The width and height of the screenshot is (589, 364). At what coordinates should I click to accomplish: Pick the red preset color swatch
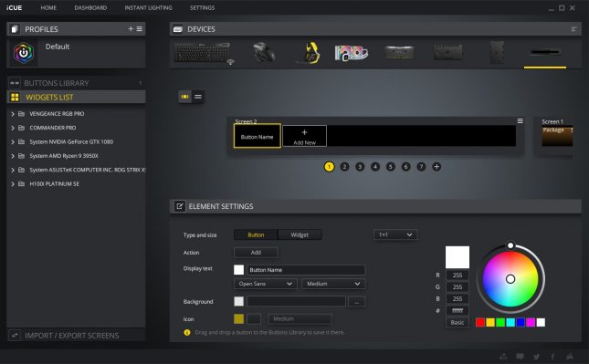click(x=480, y=322)
